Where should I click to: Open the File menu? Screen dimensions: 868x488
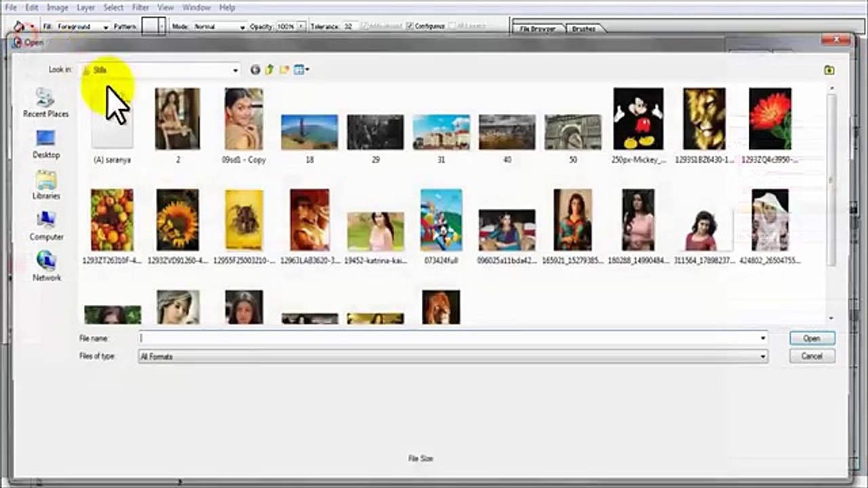(11, 7)
